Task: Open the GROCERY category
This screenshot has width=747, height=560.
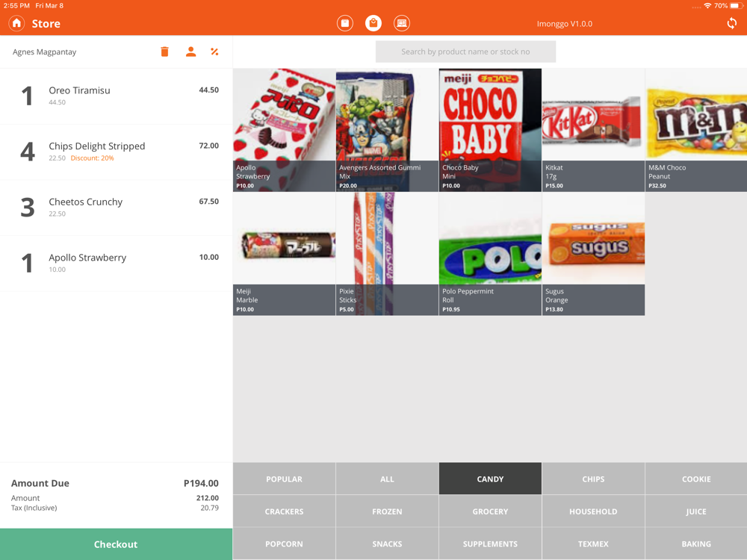Action: pos(490,511)
